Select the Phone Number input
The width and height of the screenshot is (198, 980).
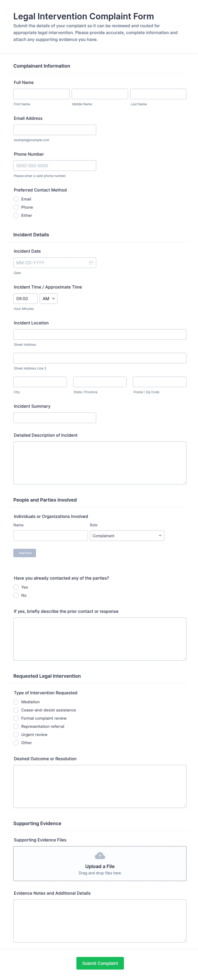coord(55,165)
